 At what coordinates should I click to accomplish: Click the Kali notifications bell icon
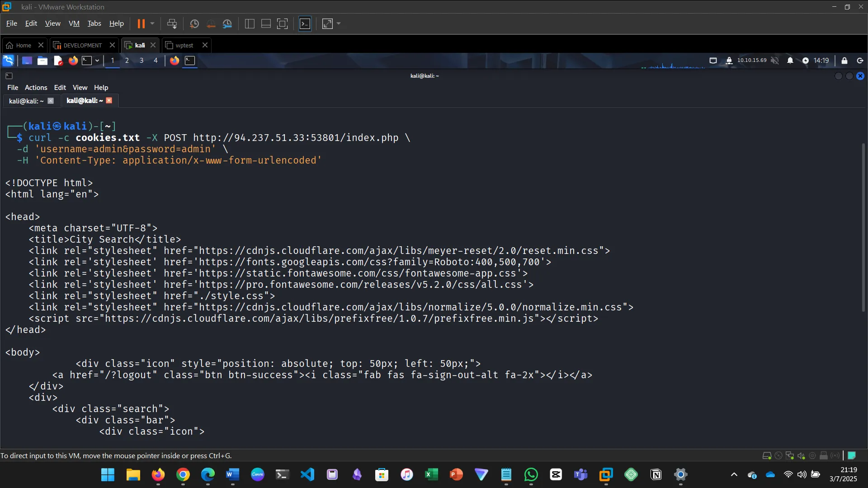click(790, 61)
